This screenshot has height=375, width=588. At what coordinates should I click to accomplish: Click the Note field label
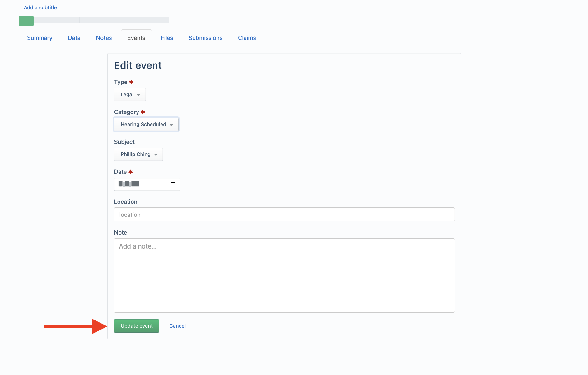click(120, 233)
